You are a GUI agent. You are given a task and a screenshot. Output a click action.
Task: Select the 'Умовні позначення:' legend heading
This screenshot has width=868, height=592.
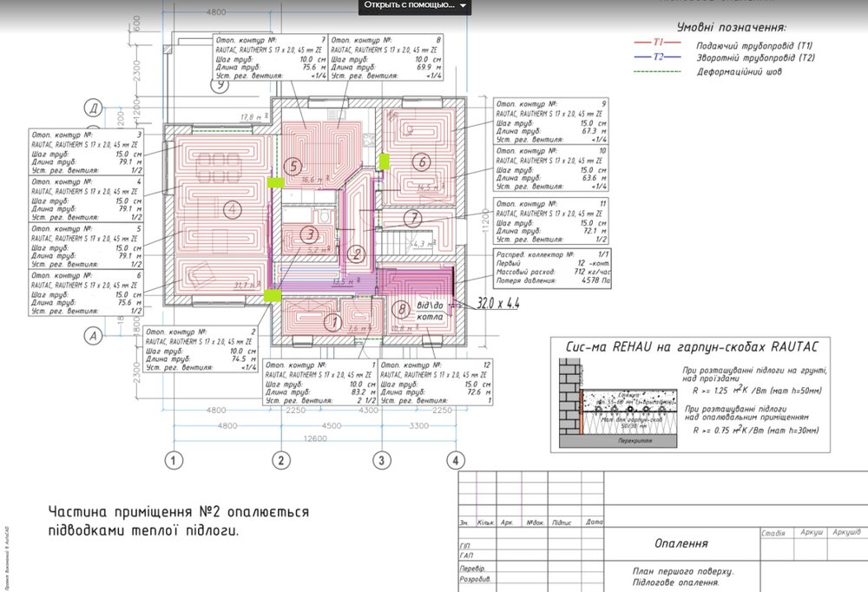(x=731, y=27)
